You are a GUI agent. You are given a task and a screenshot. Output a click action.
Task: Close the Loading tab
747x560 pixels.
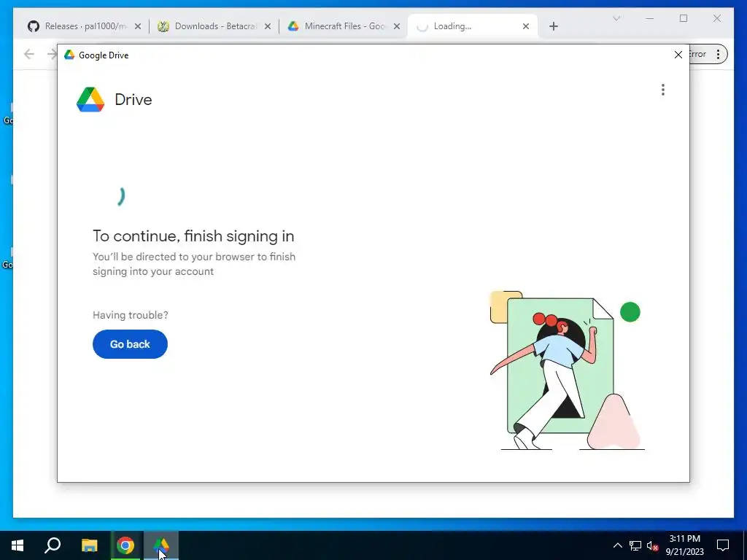tap(526, 26)
